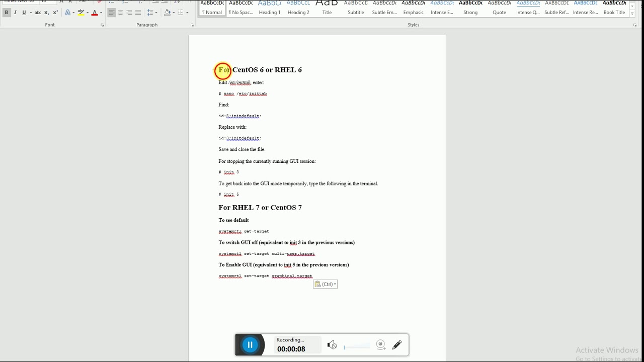Click the 'systemctl get-target' line

point(244,232)
